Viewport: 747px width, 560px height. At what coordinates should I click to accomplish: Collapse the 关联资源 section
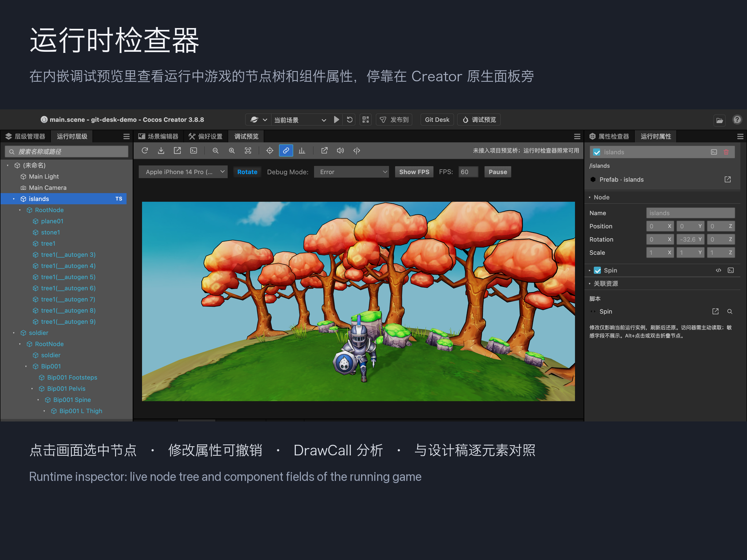point(589,284)
